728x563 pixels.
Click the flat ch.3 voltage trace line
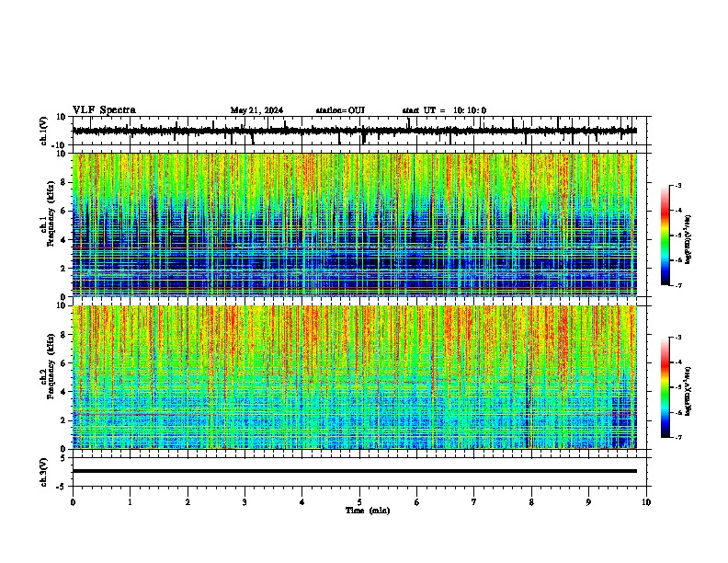(x=355, y=471)
